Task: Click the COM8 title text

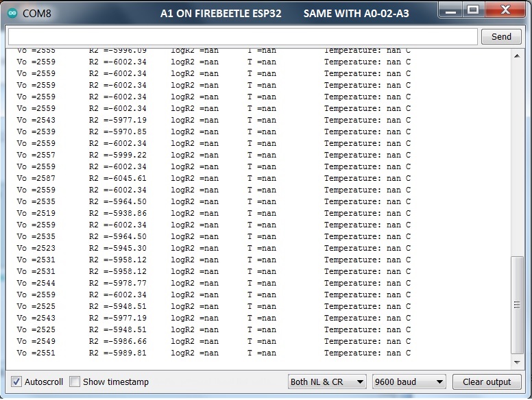Action: click(x=36, y=14)
